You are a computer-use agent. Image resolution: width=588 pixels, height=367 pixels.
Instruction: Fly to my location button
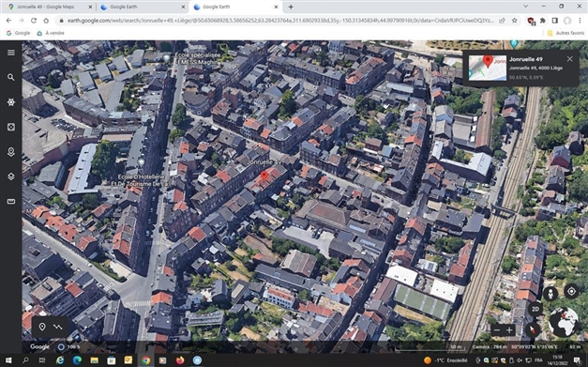pos(571,292)
